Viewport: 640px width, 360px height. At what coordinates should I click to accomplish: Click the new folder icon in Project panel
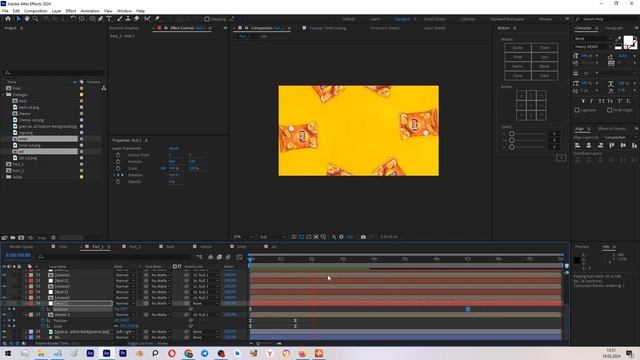click(13, 238)
